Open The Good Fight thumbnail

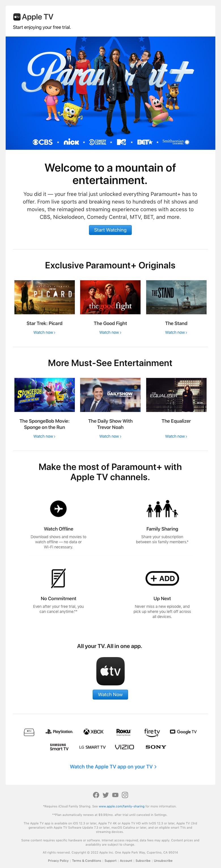pos(110,297)
